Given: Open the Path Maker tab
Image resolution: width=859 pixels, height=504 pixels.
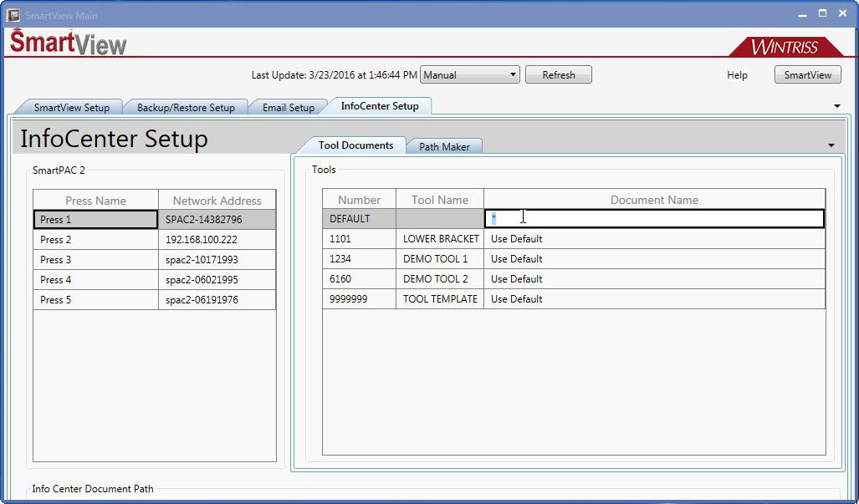Looking at the screenshot, I should click(444, 146).
